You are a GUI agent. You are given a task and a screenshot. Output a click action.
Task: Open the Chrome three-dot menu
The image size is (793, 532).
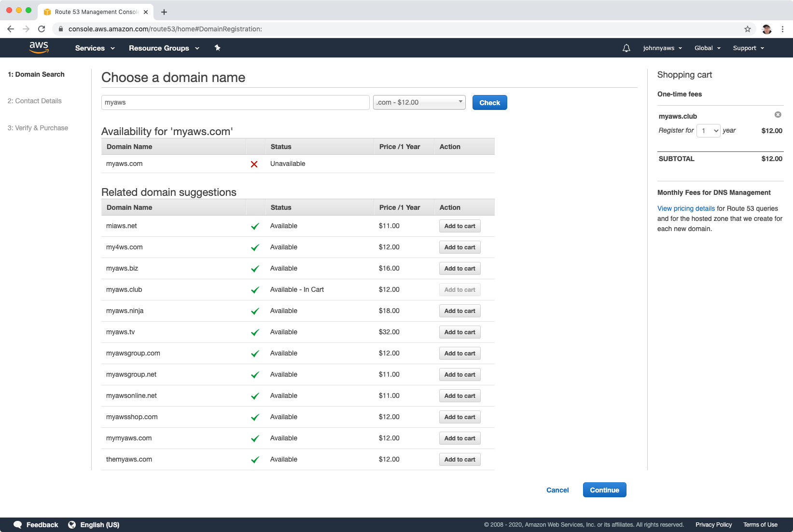(782, 29)
